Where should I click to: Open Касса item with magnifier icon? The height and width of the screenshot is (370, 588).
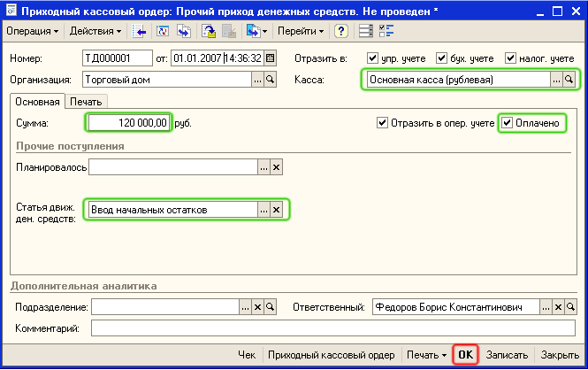click(569, 80)
